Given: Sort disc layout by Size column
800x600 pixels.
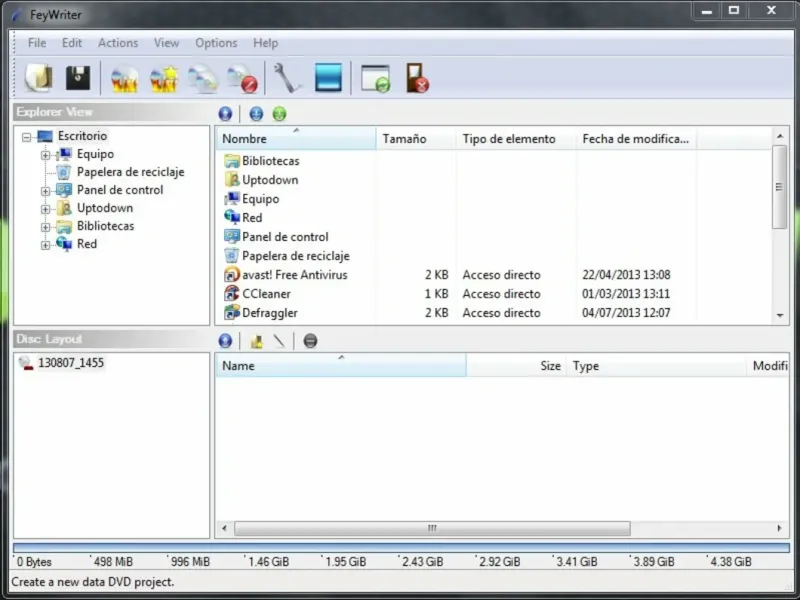Looking at the screenshot, I should 516,366.
